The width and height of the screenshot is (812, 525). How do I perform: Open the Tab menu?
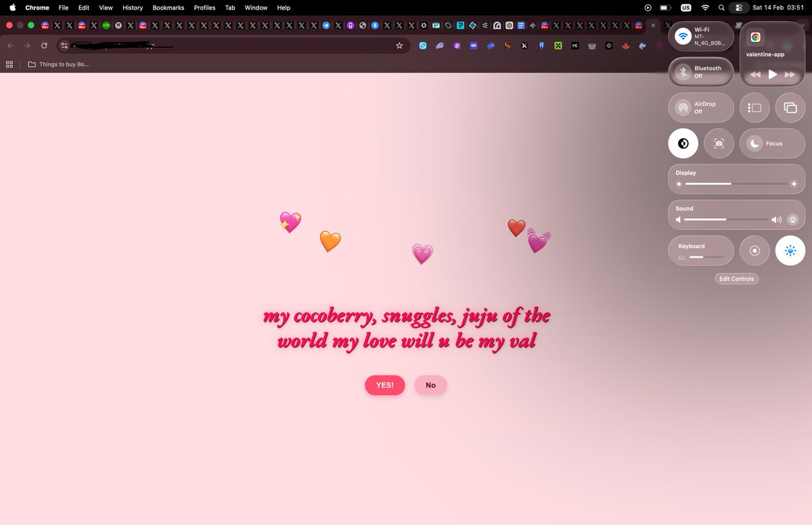tap(230, 7)
